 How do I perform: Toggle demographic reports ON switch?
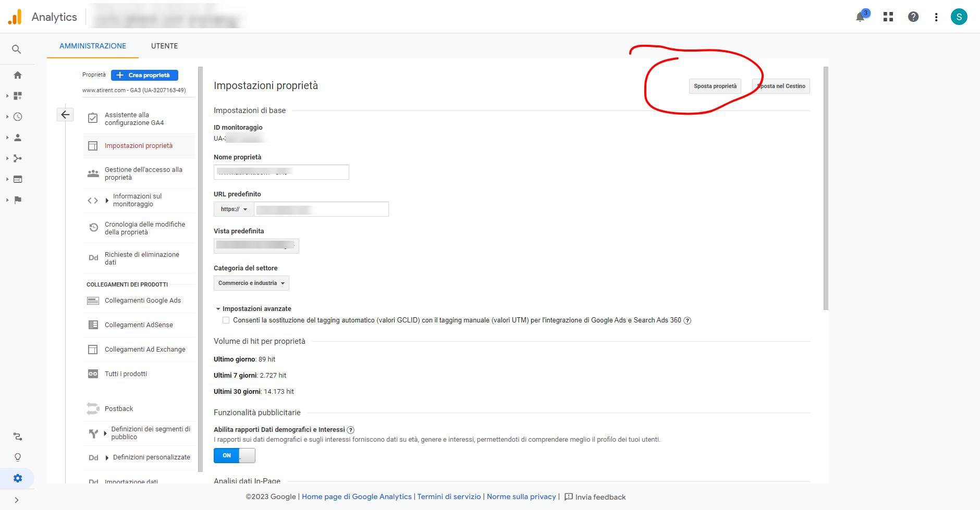pyautogui.click(x=235, y=455)
